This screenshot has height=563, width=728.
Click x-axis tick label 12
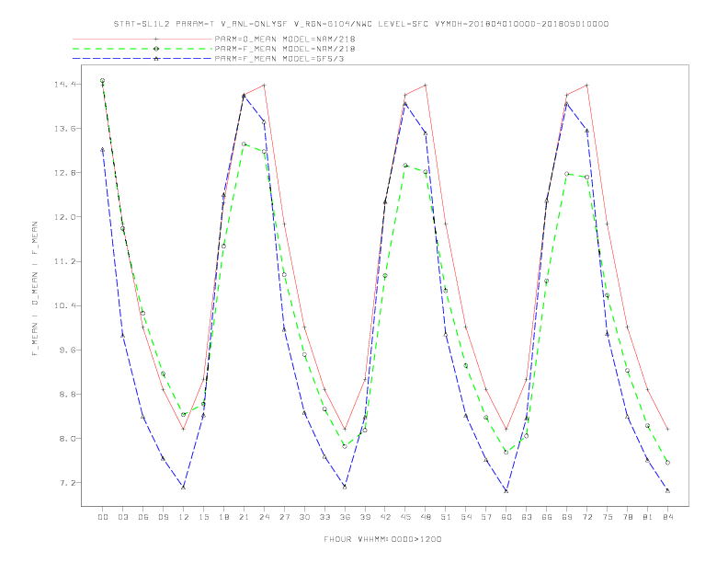(x=184, y=517)
